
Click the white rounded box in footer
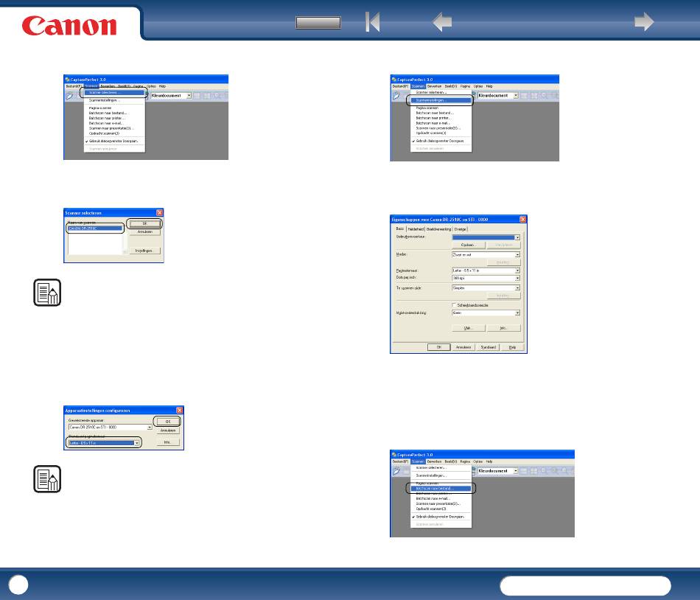(x=585, y=586)
